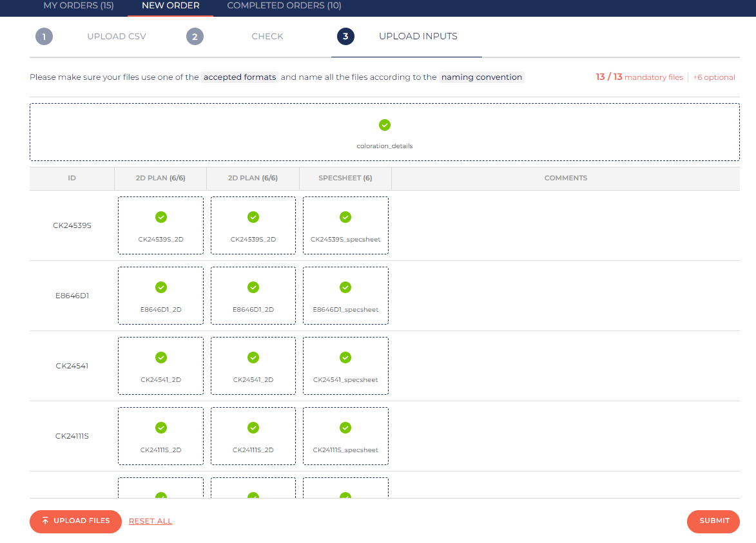Select the New Order tab
This screenshot has width=756, height=543.
170,6
